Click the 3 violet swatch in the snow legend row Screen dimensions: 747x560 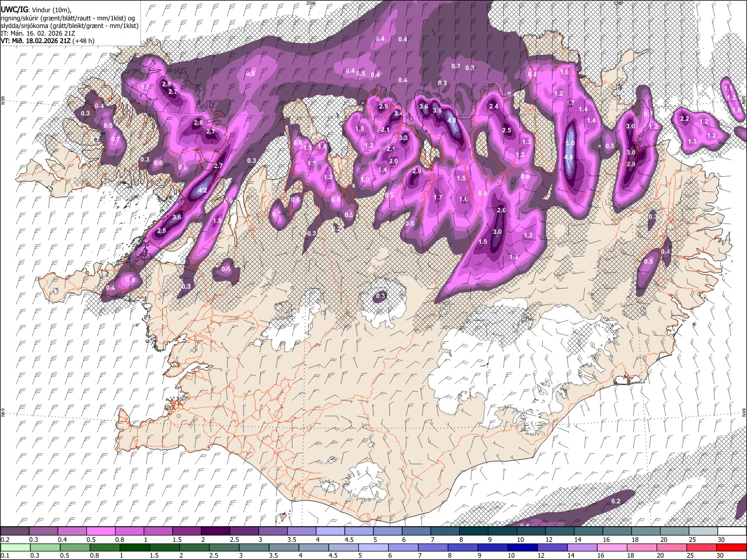[273, 531]
